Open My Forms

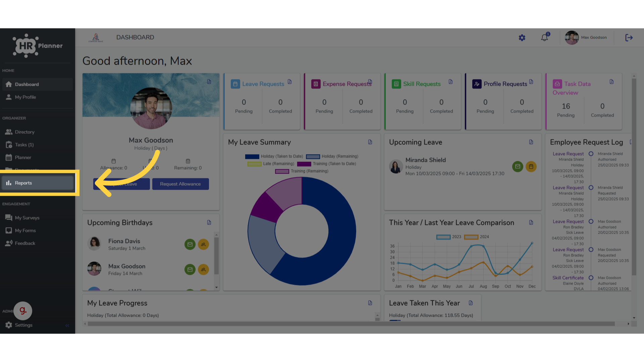[x=38, y=231]
